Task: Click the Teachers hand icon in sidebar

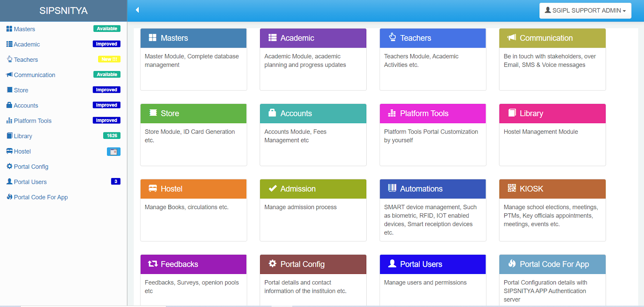Action: coord(10,59)
